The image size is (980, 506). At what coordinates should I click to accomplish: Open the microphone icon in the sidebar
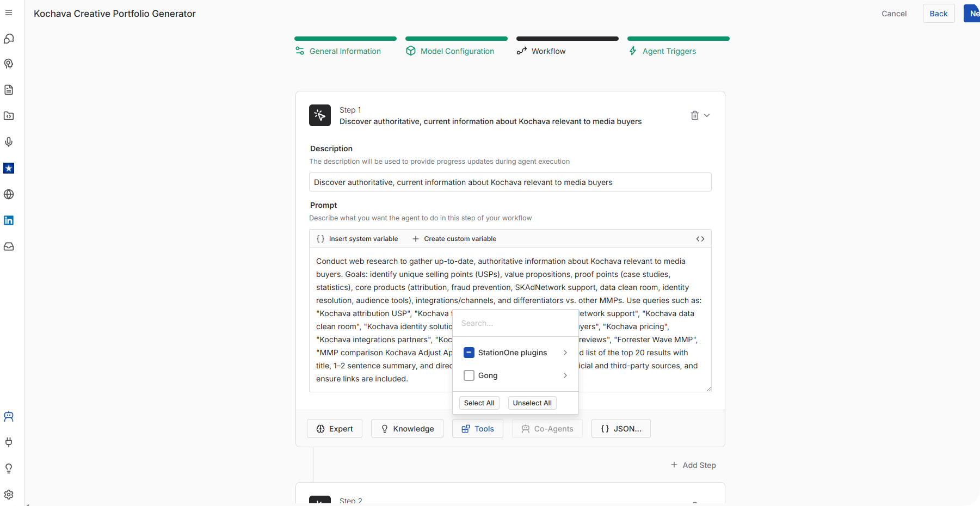[9, 142]
